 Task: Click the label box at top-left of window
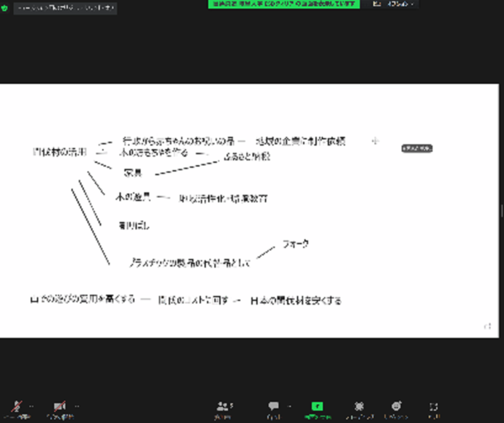[x=64, y=8]
